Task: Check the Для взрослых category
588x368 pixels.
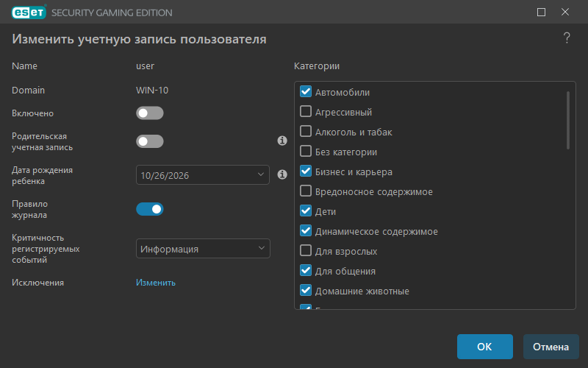Action: coord(306,250)
